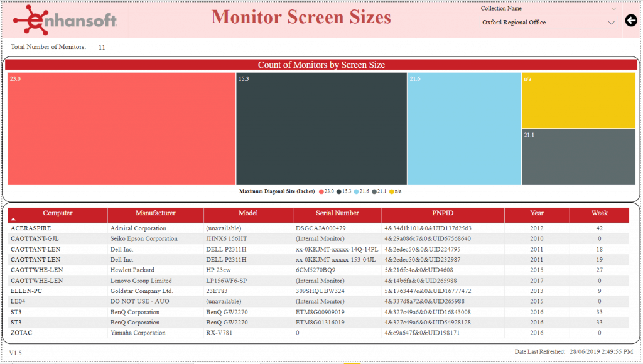Click the Monitor Screen Sizes title

click(301, 17)
